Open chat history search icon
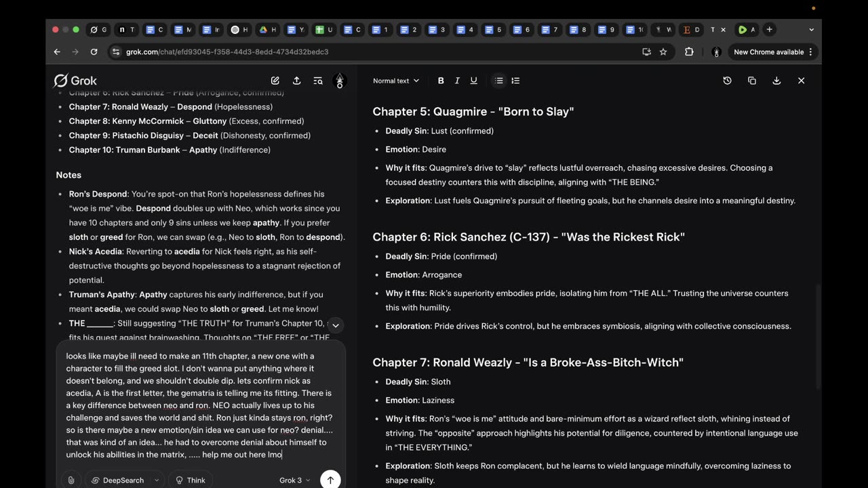This screenshot has width=868, height=488. tap(318, 81)
